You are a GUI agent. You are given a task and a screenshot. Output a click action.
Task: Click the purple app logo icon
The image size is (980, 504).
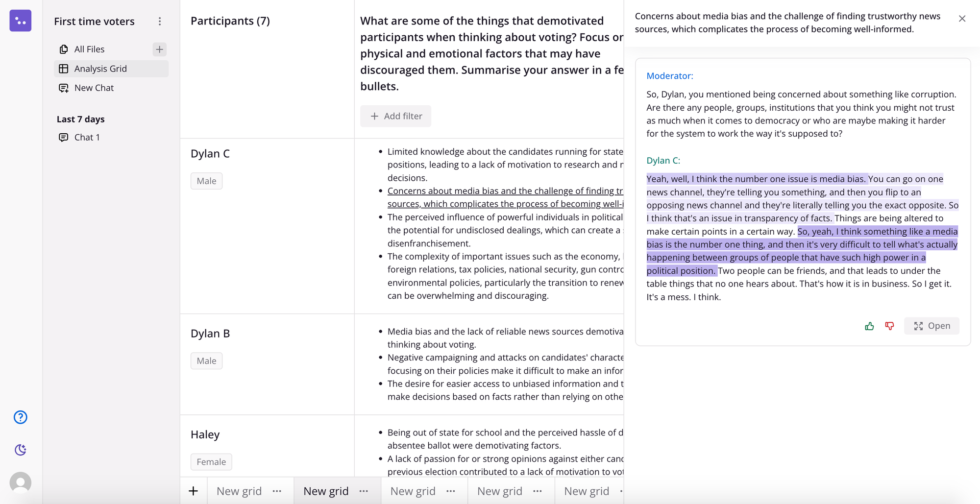point(21,21)
